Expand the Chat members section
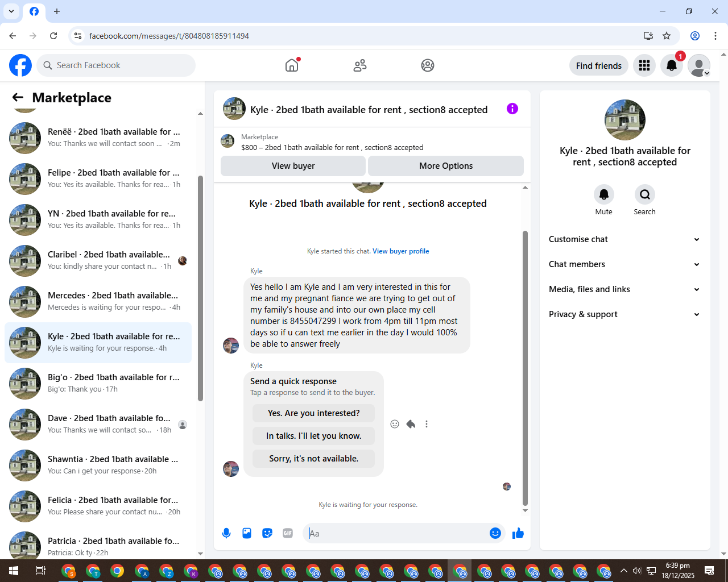The image size is (728, 582). (624, 264)
